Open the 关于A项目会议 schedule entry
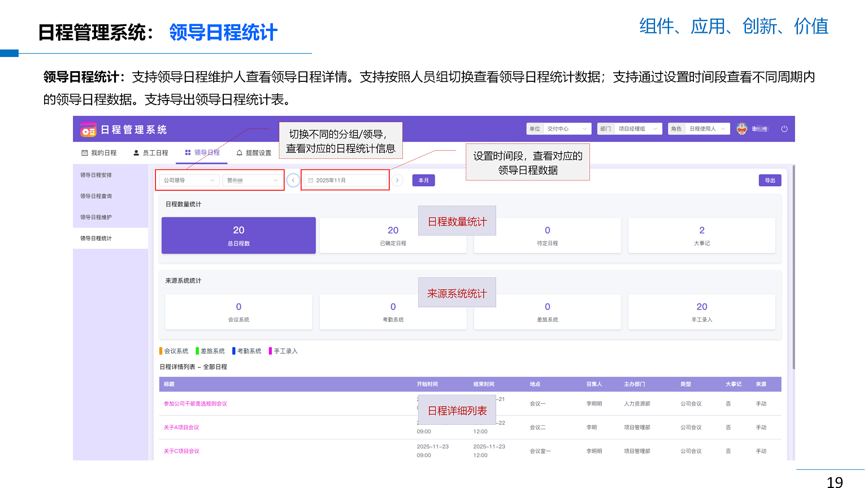This screenshot has width=868, height=488. (x=181, y=428)
